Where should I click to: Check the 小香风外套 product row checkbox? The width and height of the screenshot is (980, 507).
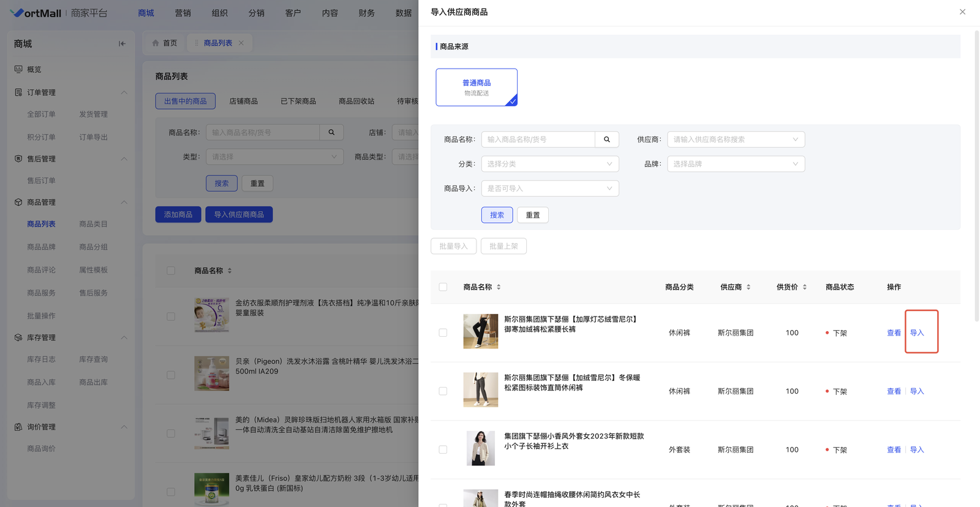[443, 449]
